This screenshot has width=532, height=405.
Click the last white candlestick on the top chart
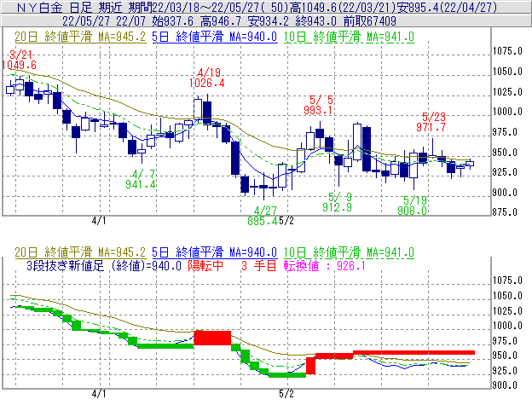pos(470,164)
